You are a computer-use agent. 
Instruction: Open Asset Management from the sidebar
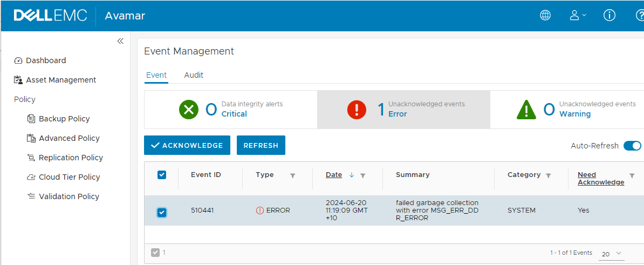point(61,80)
